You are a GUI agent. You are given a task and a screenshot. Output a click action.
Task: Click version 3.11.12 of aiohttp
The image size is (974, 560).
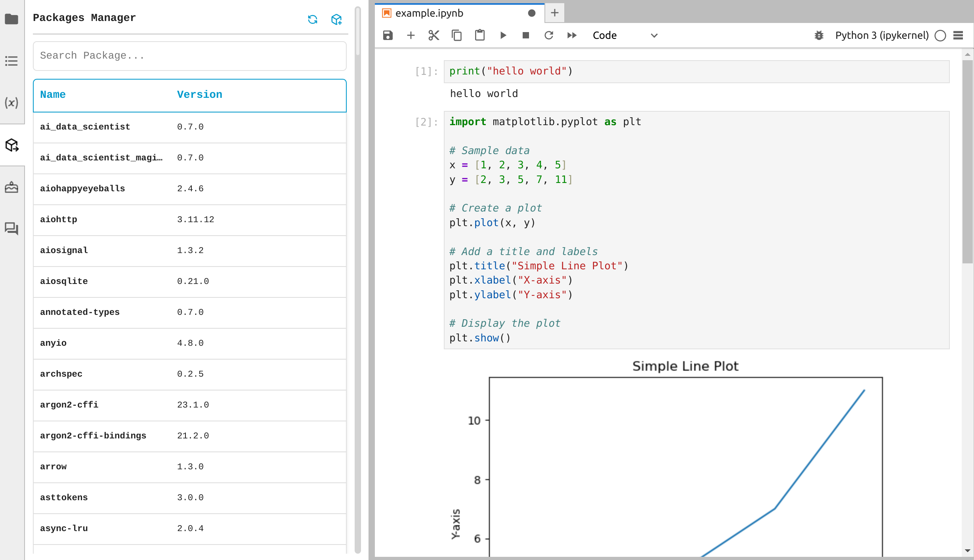[195, 219]
